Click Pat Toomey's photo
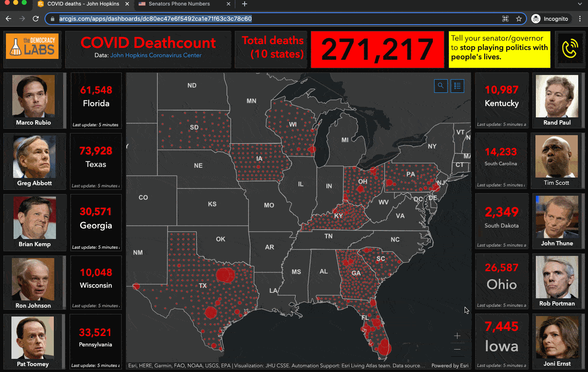Image resolution: width=588 pixels, height=372 pixels. pyautogui.click(x=33, y=338)
